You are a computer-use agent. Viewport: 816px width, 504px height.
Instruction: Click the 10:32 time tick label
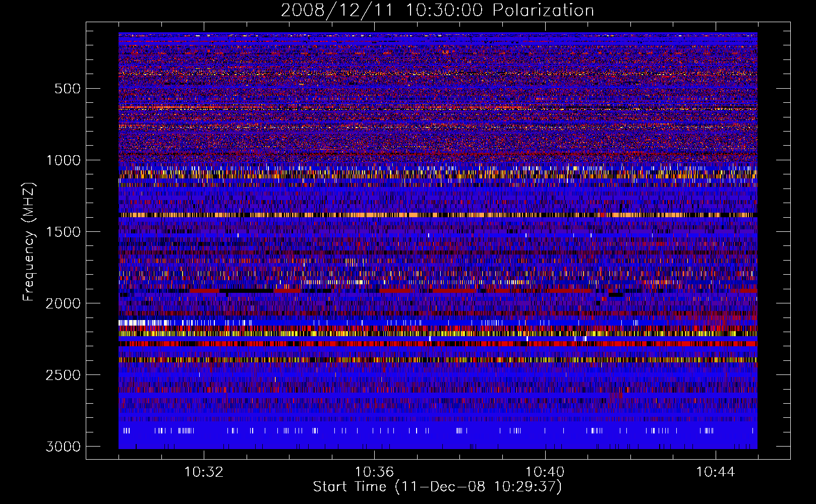click(x=204, y=472)
